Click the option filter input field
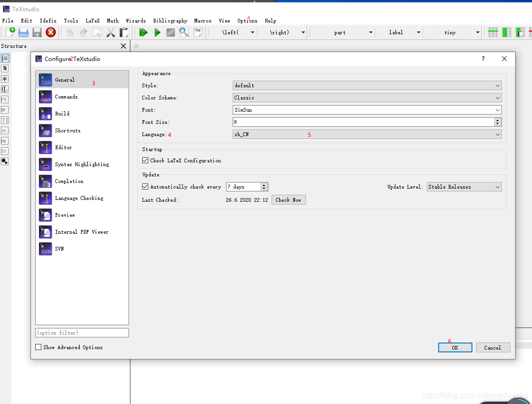Viewport: 532px width, 404px height. (82, 333)
